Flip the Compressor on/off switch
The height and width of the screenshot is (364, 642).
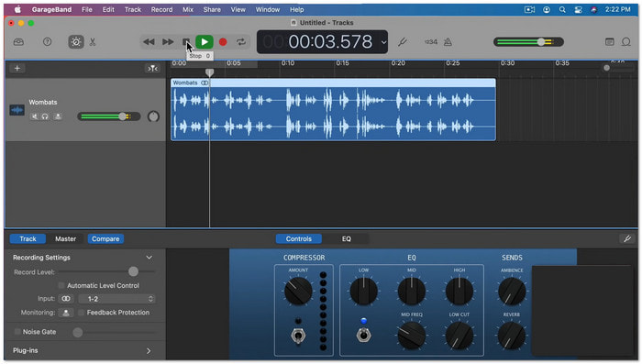point(298,336)
